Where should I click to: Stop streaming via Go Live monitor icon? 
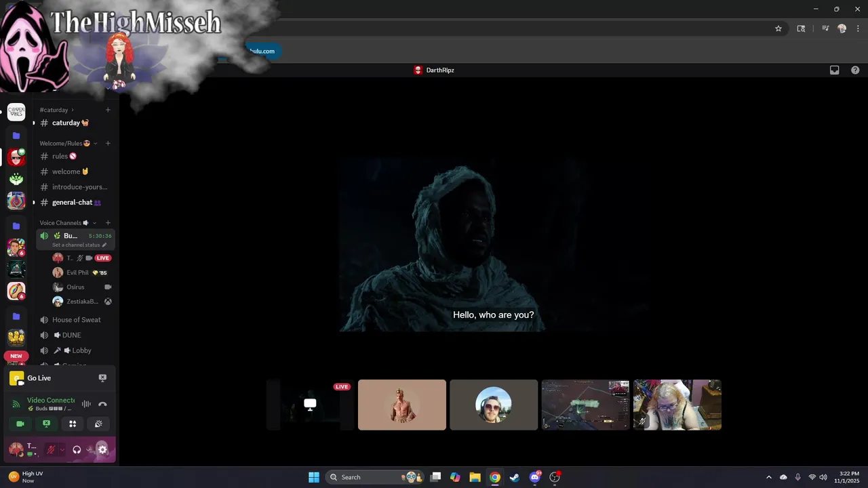(x=102, y=378)
